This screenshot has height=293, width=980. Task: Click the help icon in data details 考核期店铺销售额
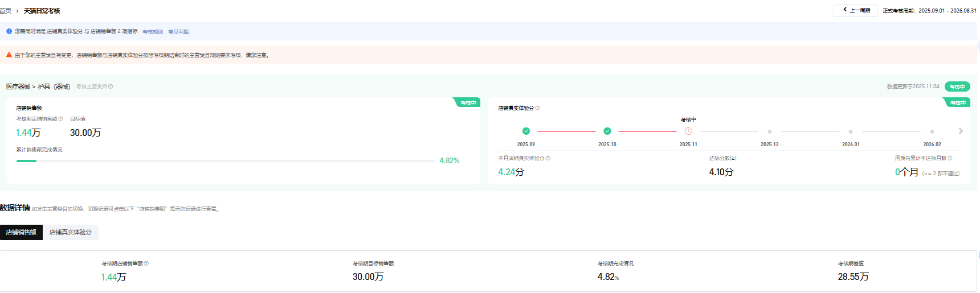coord(146,263)
